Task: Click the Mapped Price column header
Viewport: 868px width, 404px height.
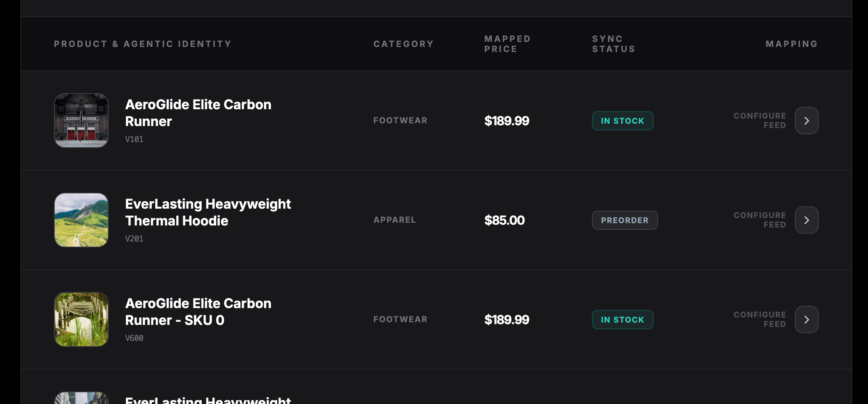Action: click(x=507, y=44)
